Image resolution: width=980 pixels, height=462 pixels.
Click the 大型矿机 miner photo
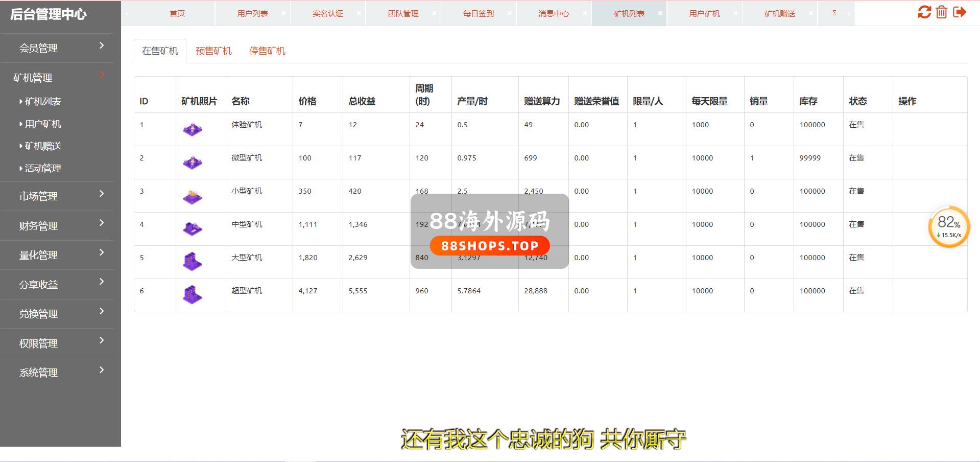[x=193, y=262]
